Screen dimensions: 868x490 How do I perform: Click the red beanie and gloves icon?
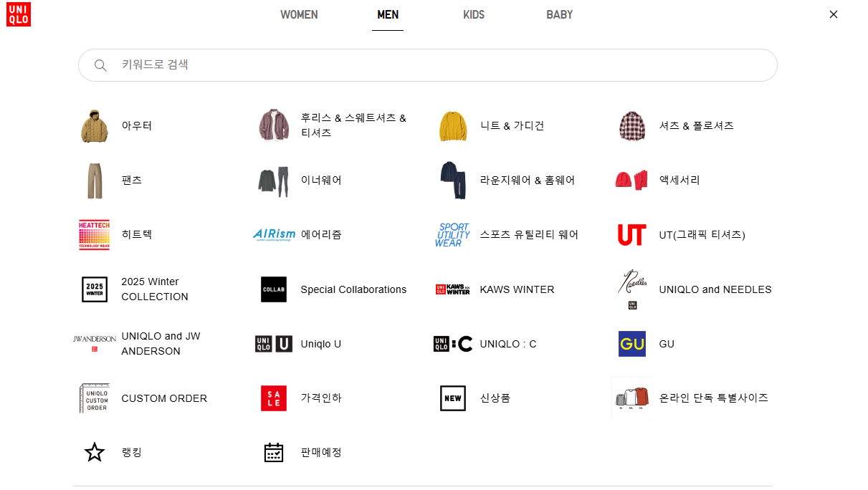tap(632, 180)
